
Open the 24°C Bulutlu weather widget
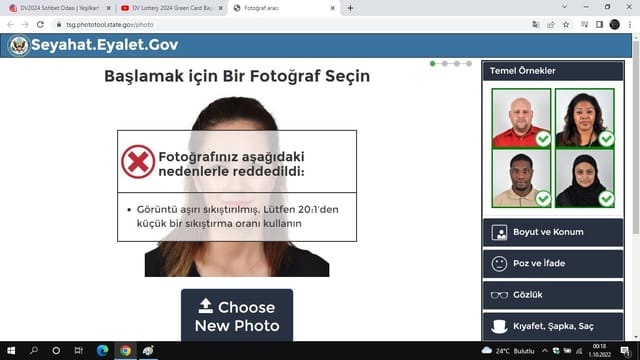click(x=508, y=351)
